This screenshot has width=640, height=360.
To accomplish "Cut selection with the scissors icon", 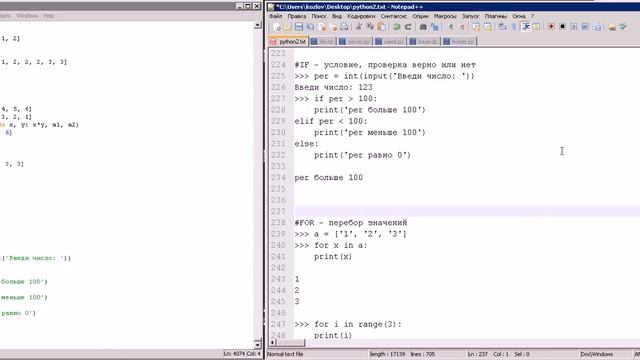I will point(359,27).
